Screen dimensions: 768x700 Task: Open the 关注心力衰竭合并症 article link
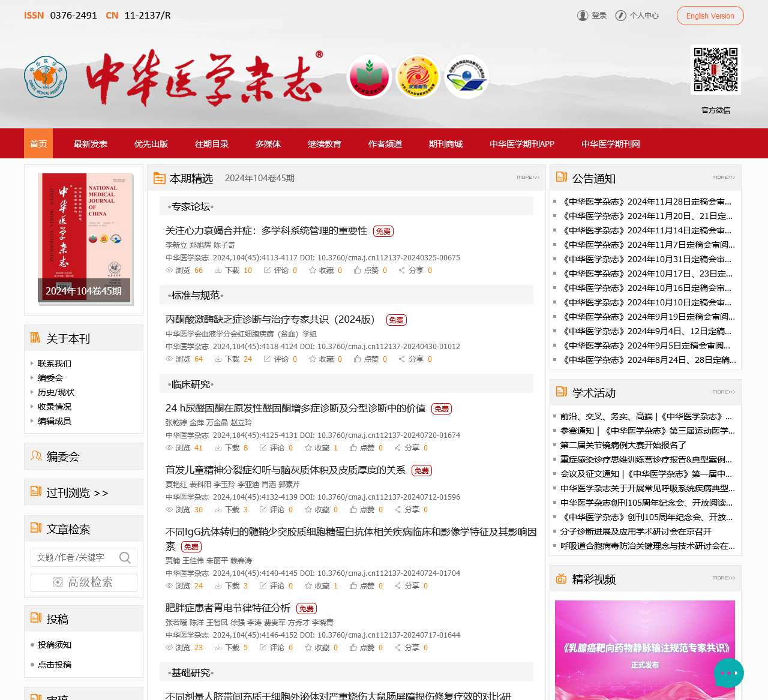(x=266, y=231)
